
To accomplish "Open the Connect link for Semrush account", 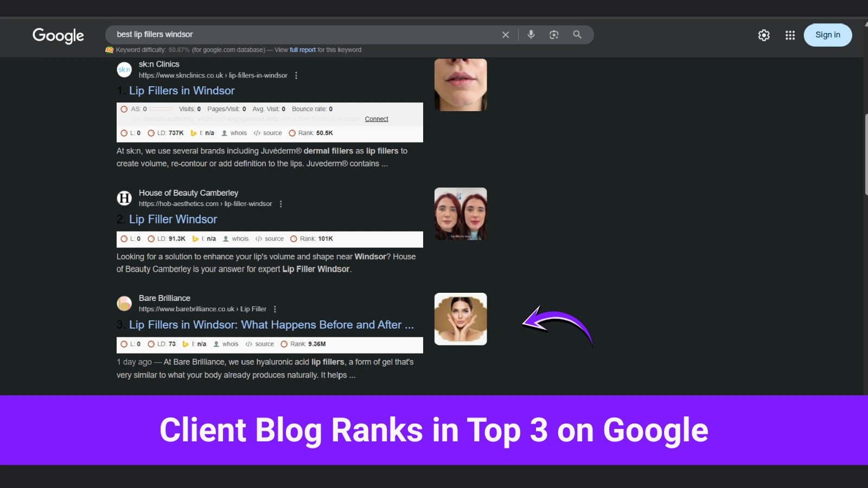I will pos(376,119).
